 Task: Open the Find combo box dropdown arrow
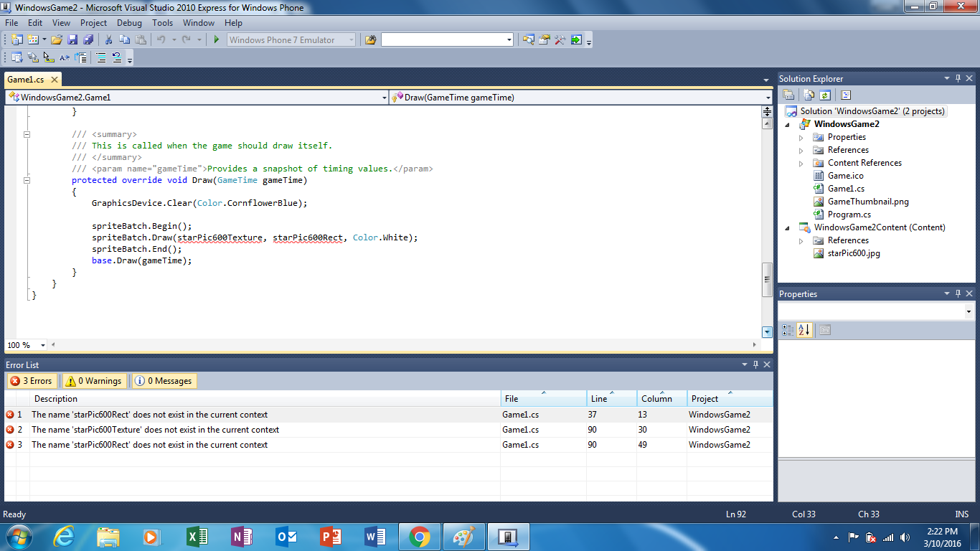point(509,40)
